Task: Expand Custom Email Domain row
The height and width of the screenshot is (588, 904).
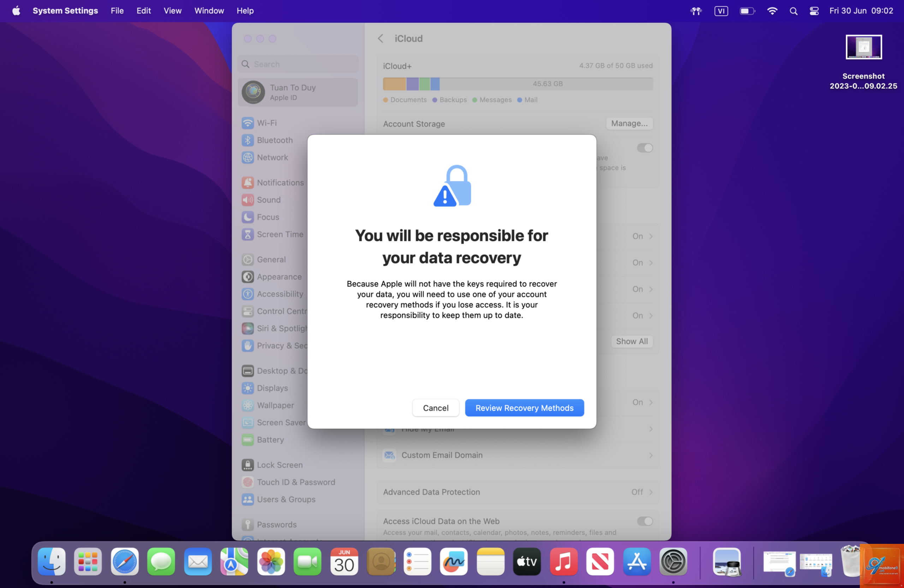Action: [518, 455]
